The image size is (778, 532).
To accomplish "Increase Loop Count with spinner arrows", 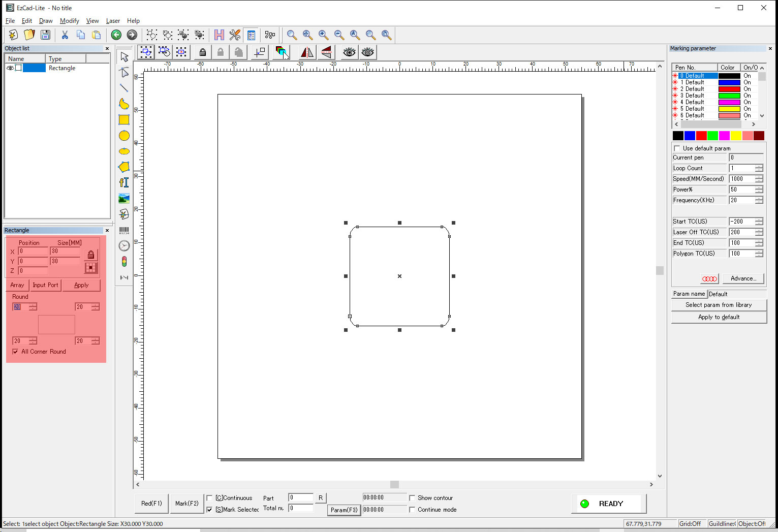I will pos(759,166).
